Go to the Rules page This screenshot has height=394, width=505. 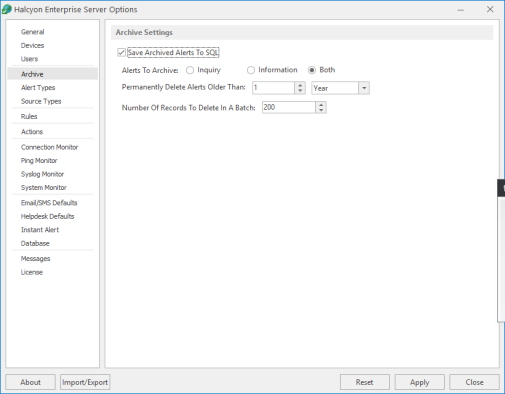pos(29,116)
